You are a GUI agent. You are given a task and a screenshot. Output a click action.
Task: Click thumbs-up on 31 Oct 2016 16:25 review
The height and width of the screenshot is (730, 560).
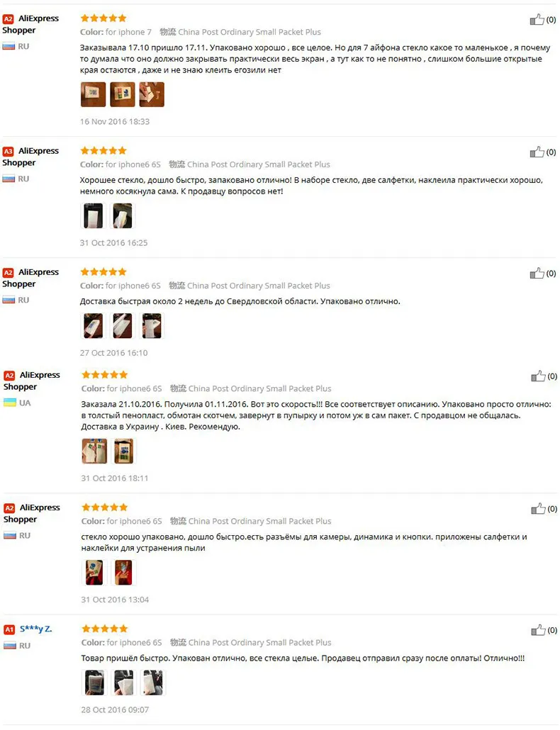coord(537,152)
